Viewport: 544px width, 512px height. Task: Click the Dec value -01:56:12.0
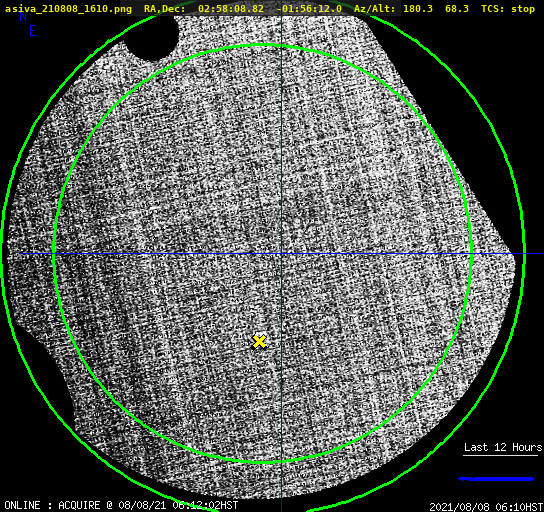click(x=309, y=9)
